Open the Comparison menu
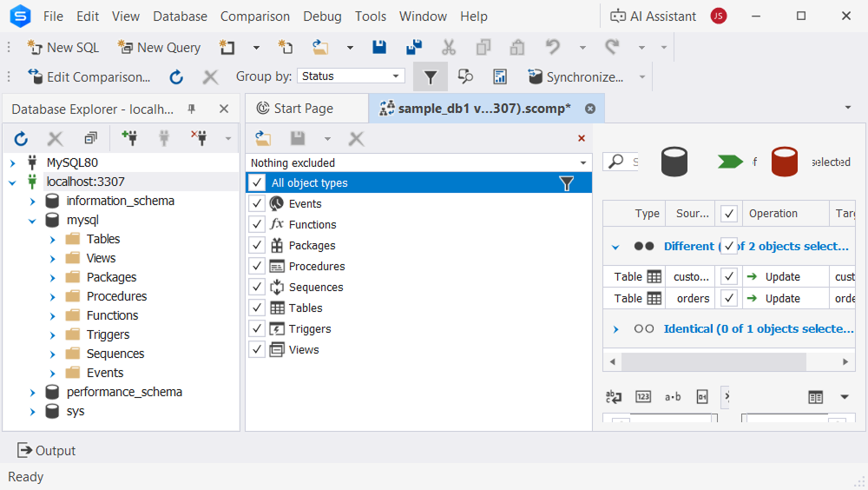This screenshot has width=868, height=490. (255, 17)
